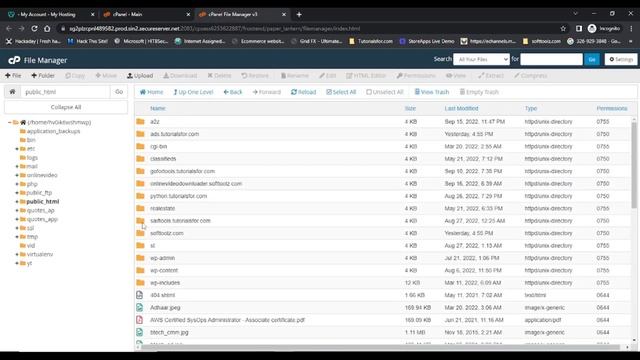Open the HTML Editor tool
640x360 pixels.
(366, 76)
